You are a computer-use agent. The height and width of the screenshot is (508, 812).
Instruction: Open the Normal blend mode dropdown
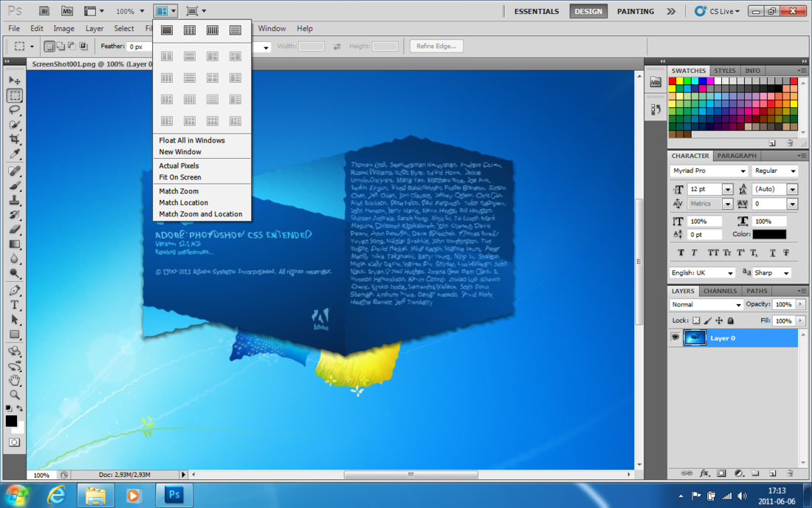[x=738, y=304]
